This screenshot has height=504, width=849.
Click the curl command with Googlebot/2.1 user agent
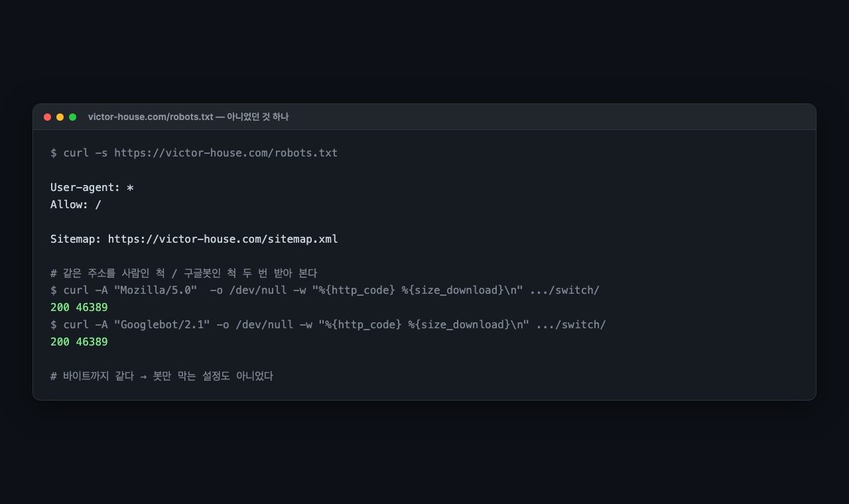328,325
